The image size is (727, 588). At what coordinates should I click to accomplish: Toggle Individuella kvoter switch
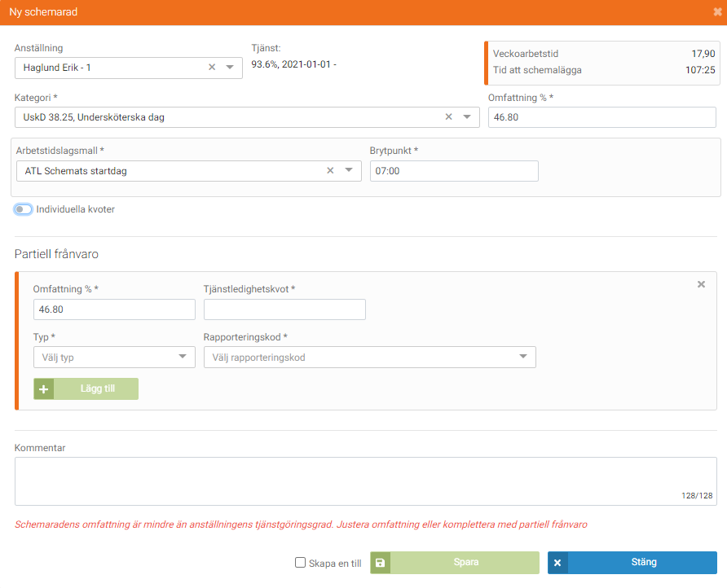click(x=24, y=209)
